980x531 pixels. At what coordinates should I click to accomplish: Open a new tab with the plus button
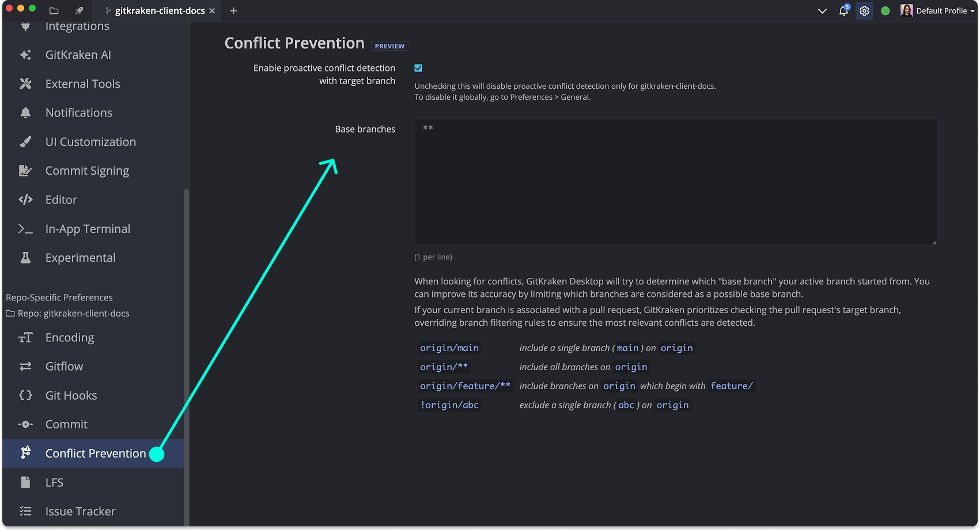pos(233,10)
